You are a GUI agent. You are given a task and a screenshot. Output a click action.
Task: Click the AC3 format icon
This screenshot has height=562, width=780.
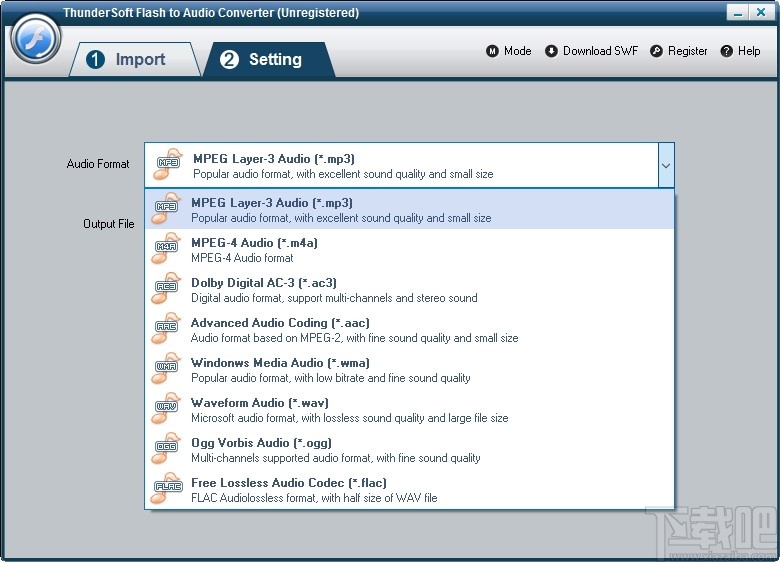tap(166, 288)
